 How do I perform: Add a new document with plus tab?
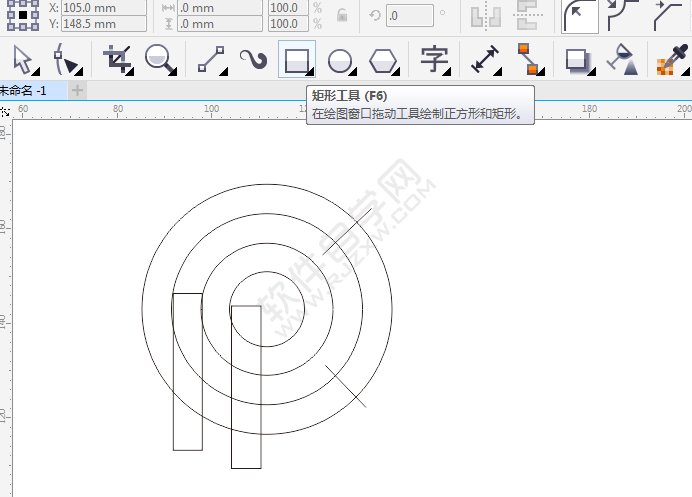coord(77,90)
